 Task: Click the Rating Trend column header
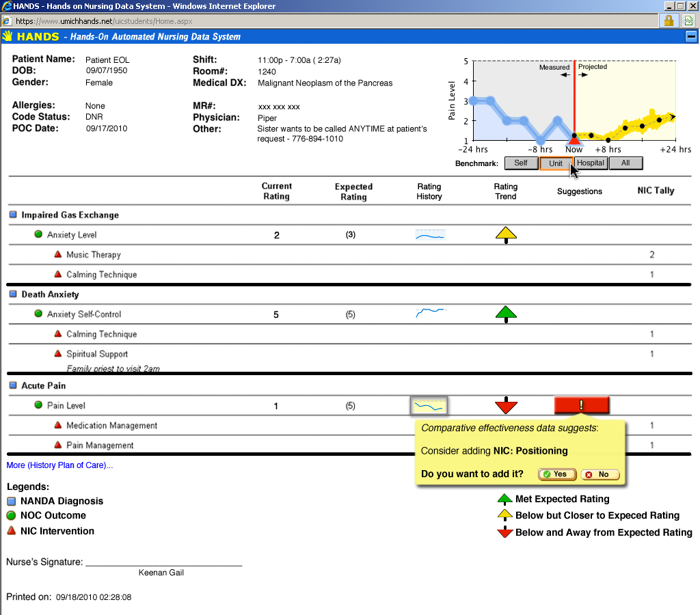tap(505, 191)
